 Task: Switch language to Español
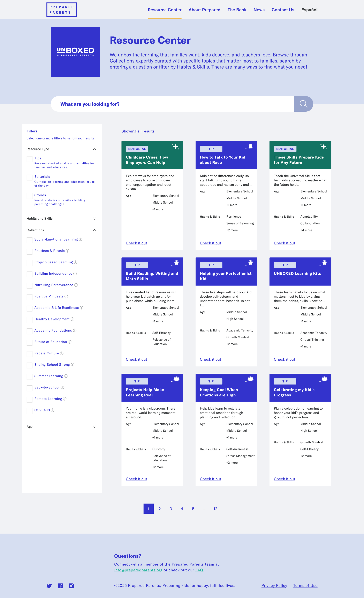pyautogui.click(x=309, y=10)
